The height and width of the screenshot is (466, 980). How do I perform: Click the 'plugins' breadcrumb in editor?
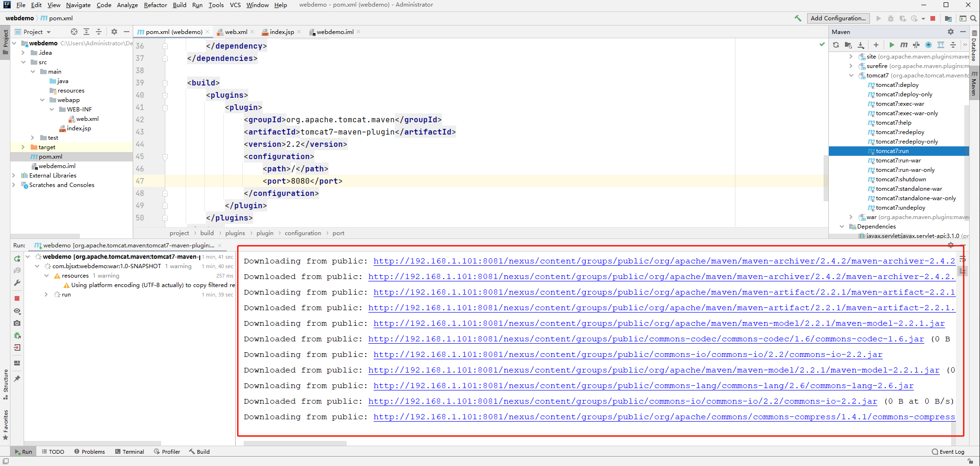pos(235,233)
